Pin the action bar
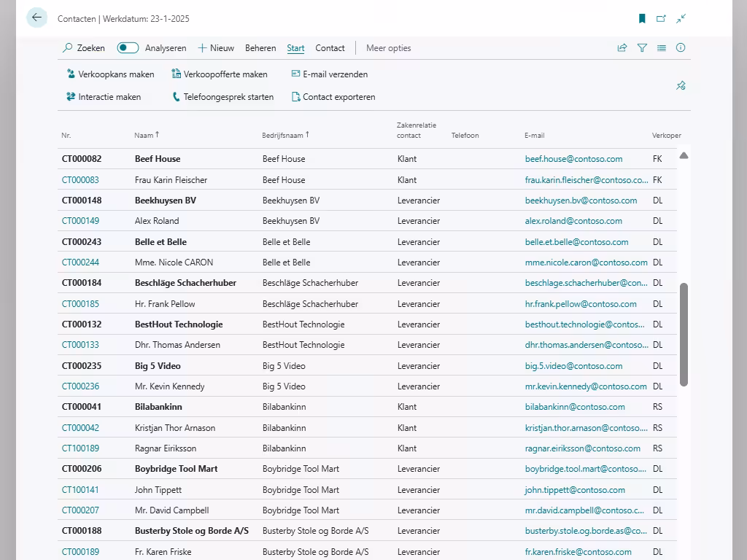This screenshot has height=560, width=747. pos(681,85)
